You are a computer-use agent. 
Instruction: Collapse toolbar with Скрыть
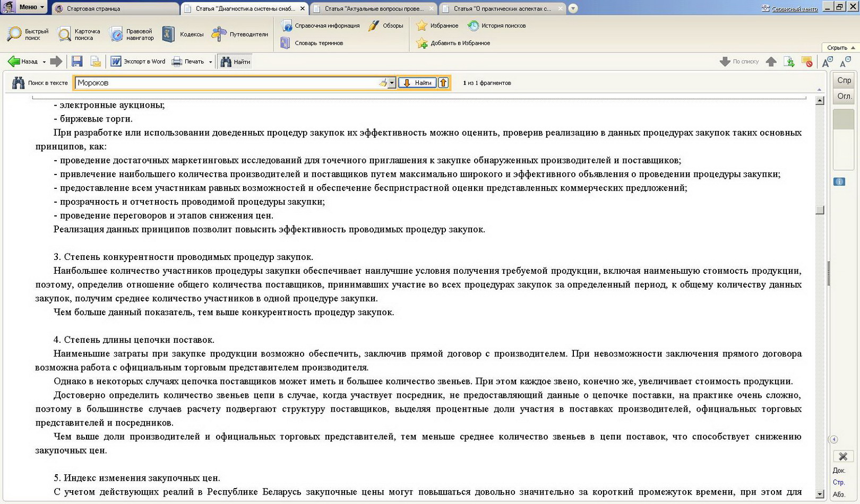840,48
